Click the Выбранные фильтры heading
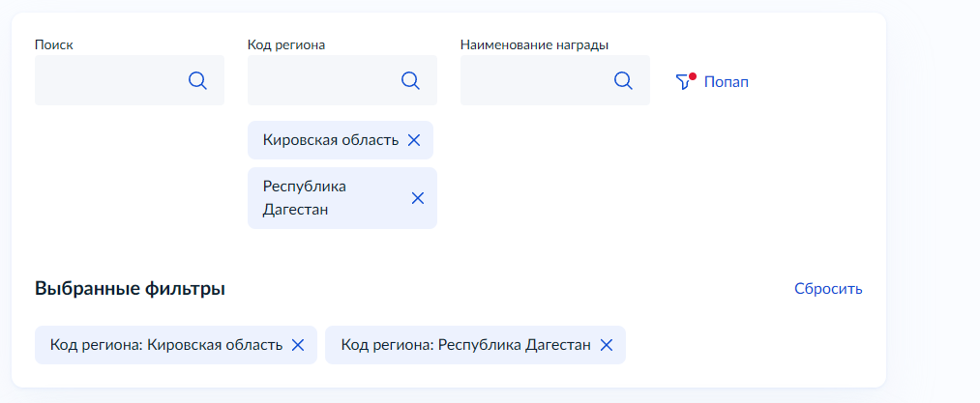The width and height of the screenshot is (980, 403). pos(130,288)
